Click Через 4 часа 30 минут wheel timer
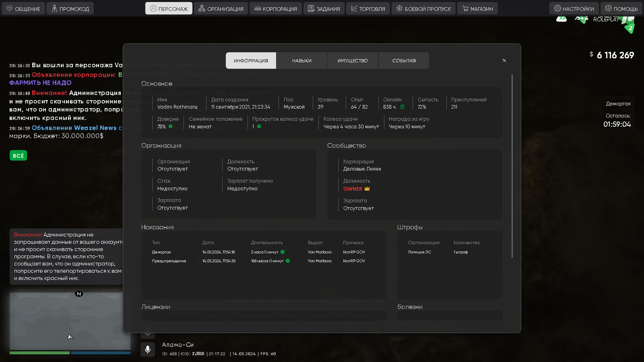The width and height of the screenshot is (644, 362). pyautogui.click(x=351, y=126)
